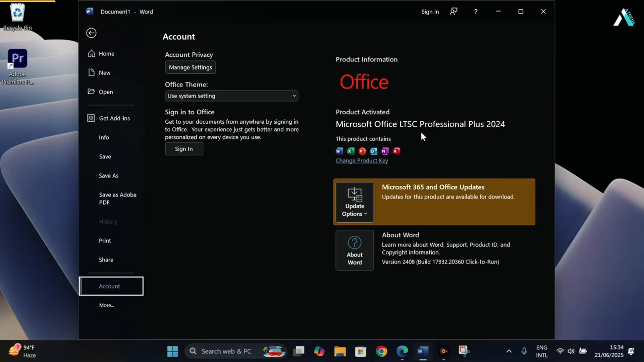This screenshot has width=644, height=362.
Task: Open Task View from the taskbar
Action: click(299, 351)
